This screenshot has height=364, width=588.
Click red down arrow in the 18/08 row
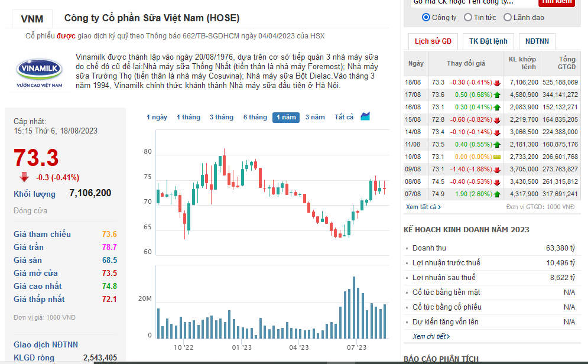click(497, 83)
